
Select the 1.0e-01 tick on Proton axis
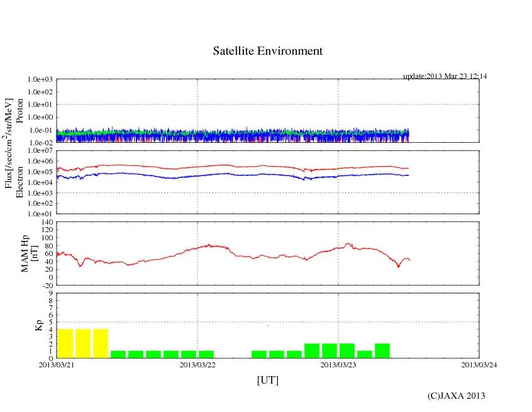41,130
